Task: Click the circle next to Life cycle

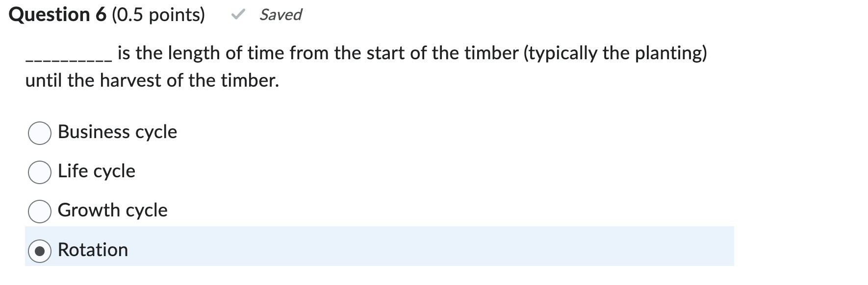Action: click(x=40, y=171)
